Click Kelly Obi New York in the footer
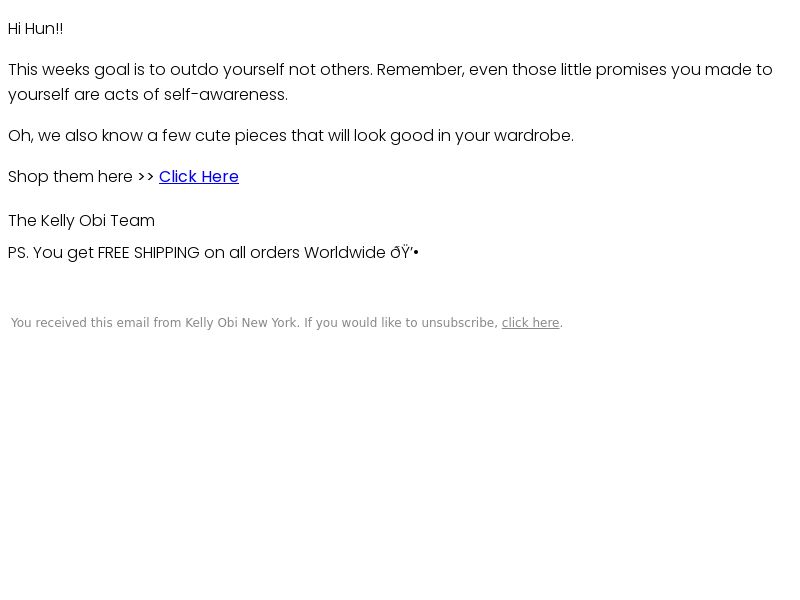This screenshot has height=600, width=800. [241, 323]
